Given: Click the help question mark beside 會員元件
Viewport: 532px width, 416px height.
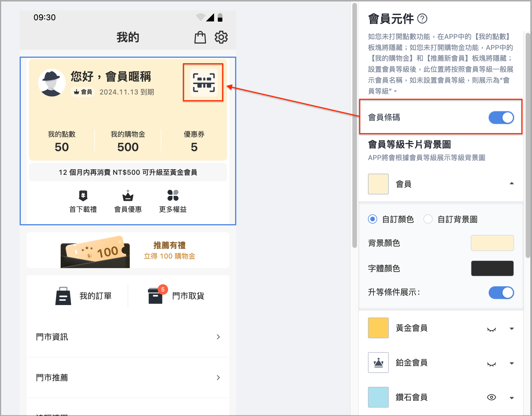Looking at the screenshot, I should tap(422, 19).
